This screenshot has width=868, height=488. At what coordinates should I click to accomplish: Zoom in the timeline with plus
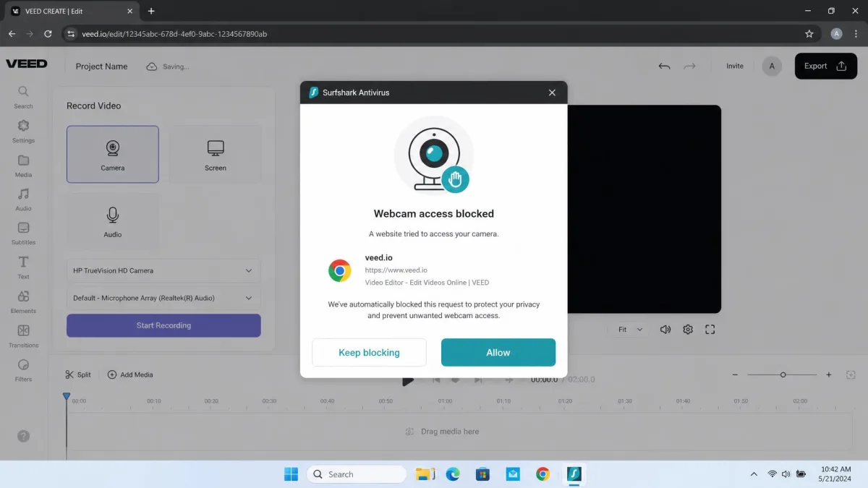point(829,374)
